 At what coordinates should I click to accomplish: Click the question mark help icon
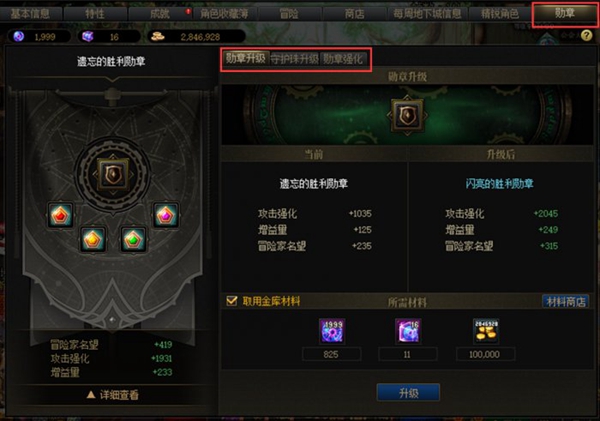click(x=586, y=36)
